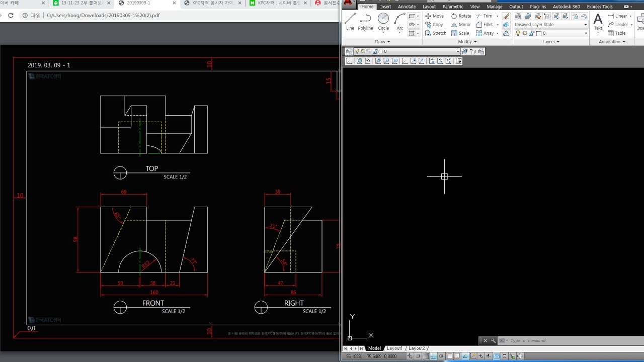This screenshot has height=362, width=644.
Task: Click the customization wrench on command line
Action: [x=493, y=340]
